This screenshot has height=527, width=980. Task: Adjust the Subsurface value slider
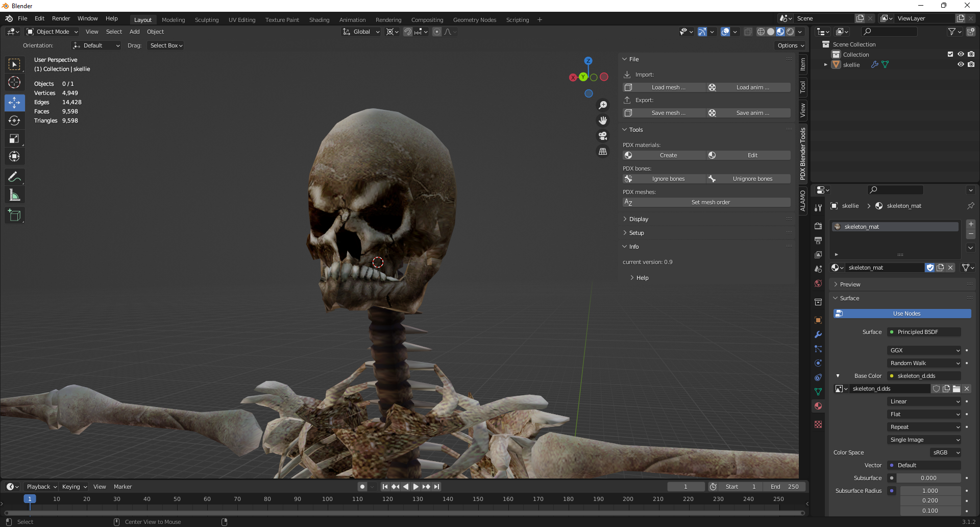(x=928, y=478)
